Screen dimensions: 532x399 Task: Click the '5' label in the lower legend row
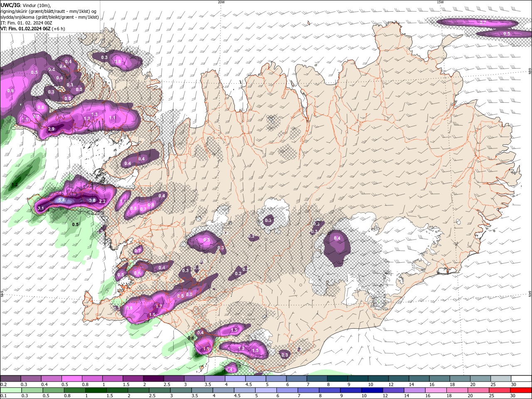[x=256, y=396]
